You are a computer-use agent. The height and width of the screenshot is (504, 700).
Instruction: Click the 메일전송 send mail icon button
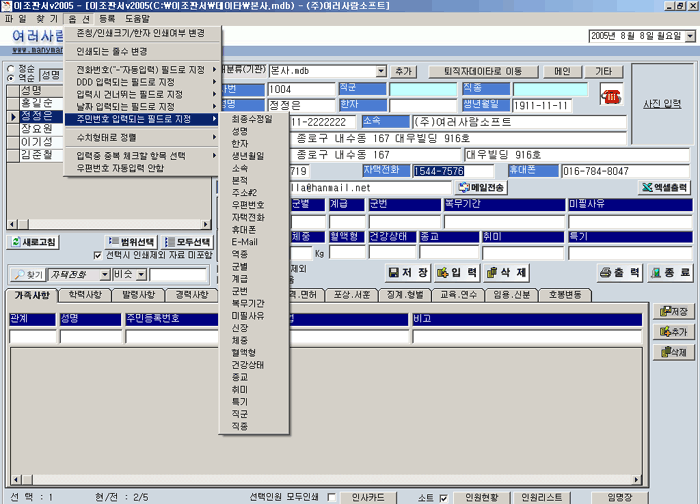click(482, 187)
